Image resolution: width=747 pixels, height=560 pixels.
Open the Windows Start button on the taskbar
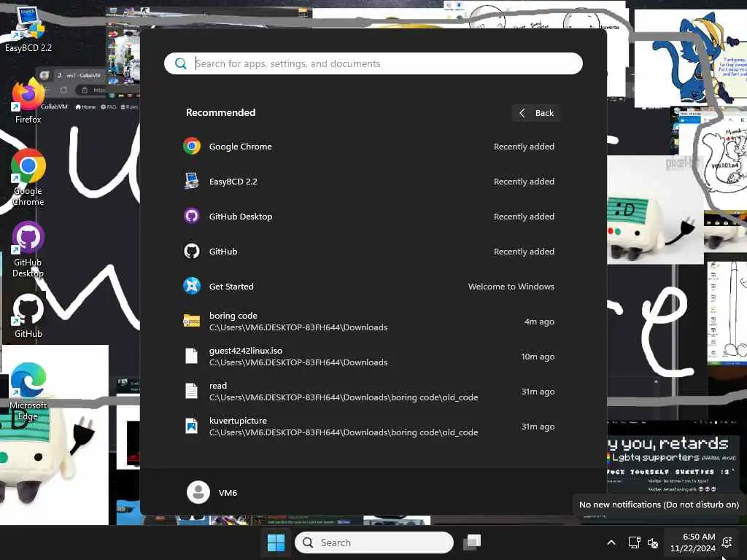pos(276,542)
